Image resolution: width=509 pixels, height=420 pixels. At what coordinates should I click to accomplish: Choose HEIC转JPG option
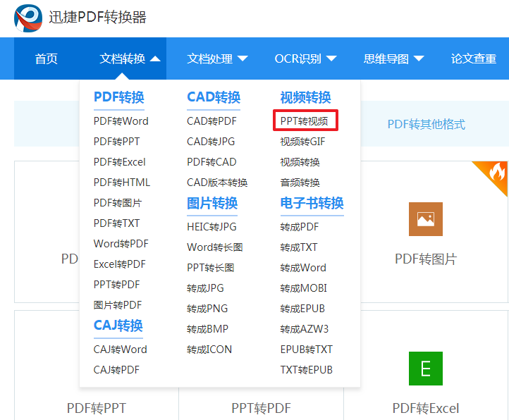pos(211,227)
